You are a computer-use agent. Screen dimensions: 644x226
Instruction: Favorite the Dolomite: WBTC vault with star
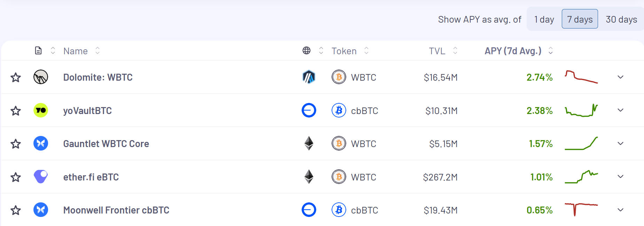(x=16, y=77)
